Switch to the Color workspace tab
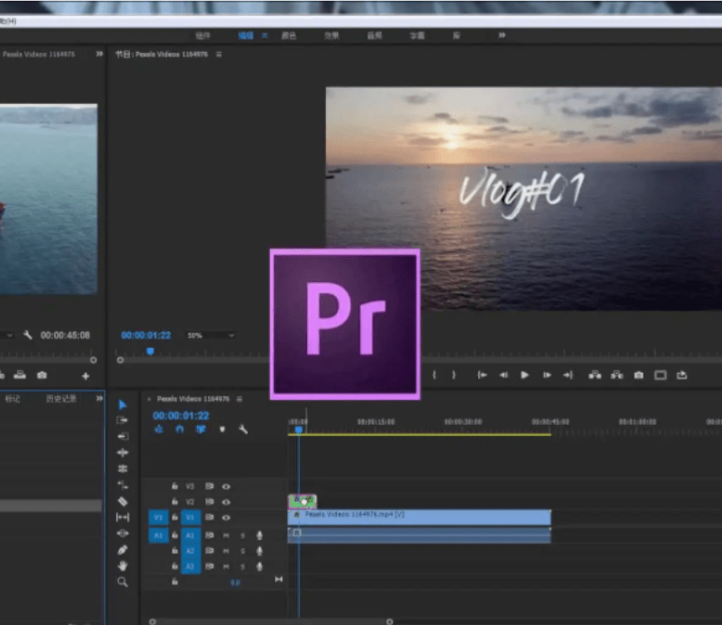 tap(289, 35)
